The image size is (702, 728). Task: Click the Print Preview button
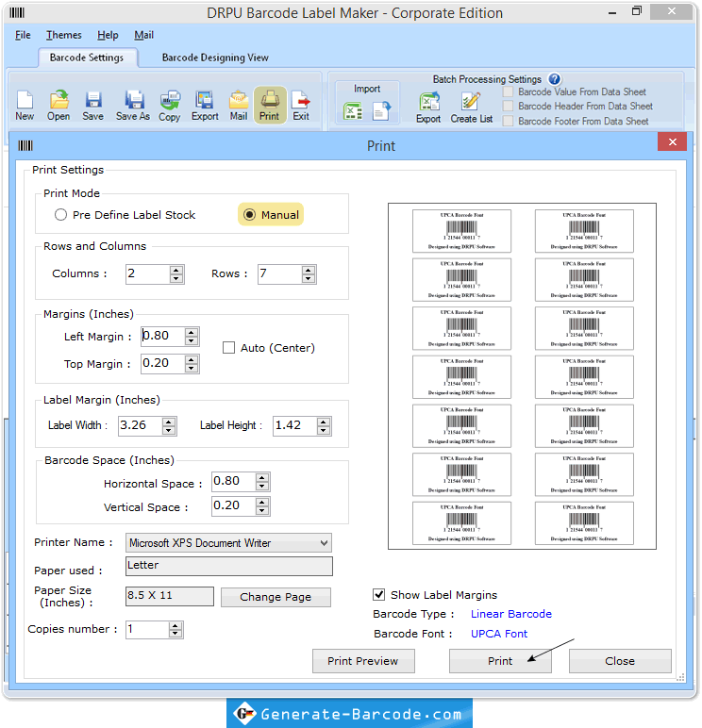363,661
